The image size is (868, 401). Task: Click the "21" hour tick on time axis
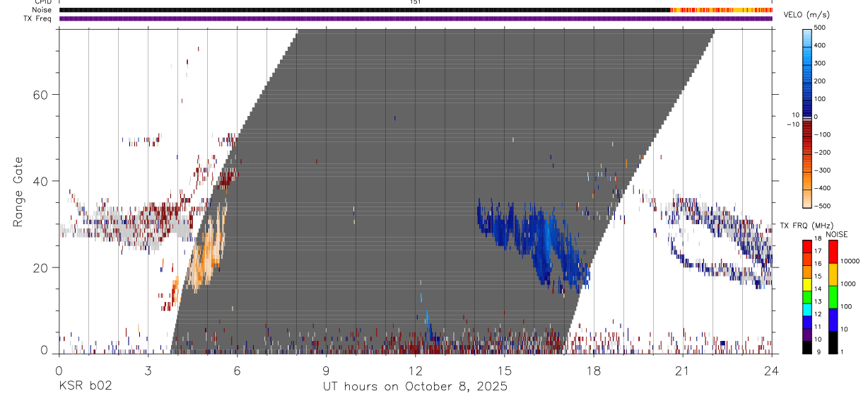pyautogui.click(x=683, y=370)
